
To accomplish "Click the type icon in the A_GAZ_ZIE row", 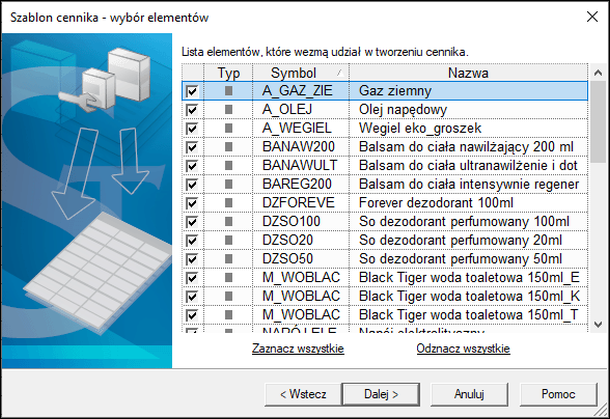I will 229,91.
